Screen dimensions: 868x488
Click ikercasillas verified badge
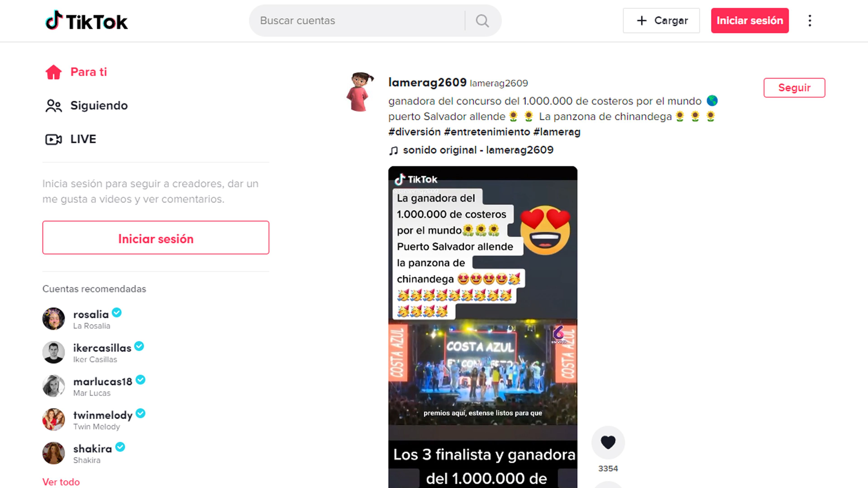coord(139,346)
